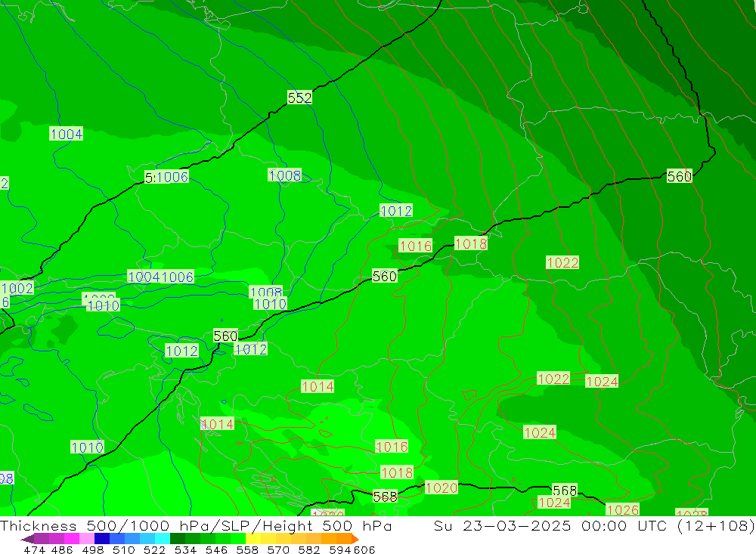756x554 pixels.
Task: Click legend value 534
Action: pyautogui.click(x=186, y=549)
